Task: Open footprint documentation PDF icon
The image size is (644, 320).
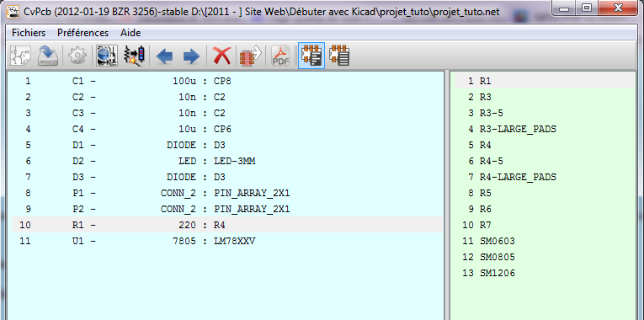Action: coord(281,56)
